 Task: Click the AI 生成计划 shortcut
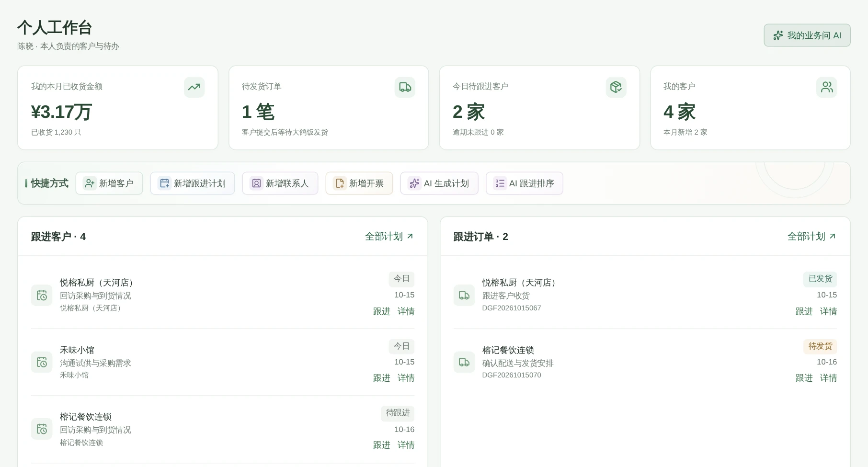(x=439, y=183)
